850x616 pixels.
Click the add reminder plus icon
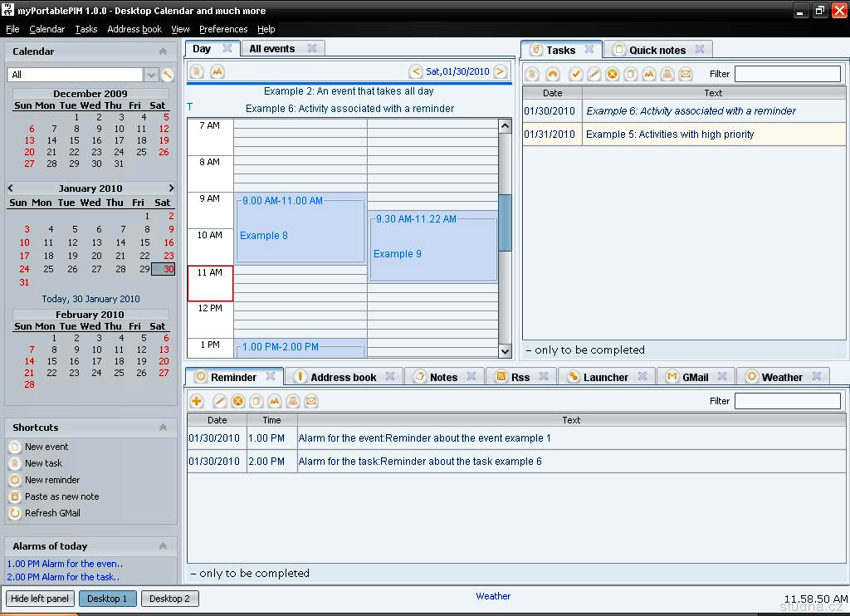pos(197,401)
